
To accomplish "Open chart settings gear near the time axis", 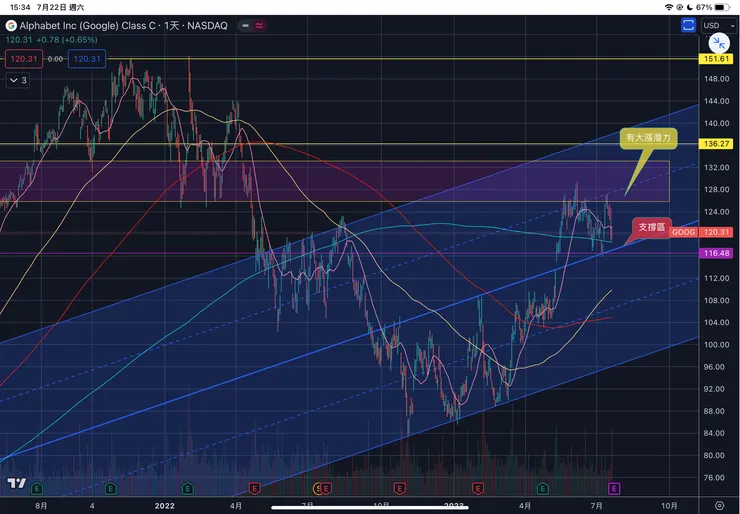I will 719,505.
